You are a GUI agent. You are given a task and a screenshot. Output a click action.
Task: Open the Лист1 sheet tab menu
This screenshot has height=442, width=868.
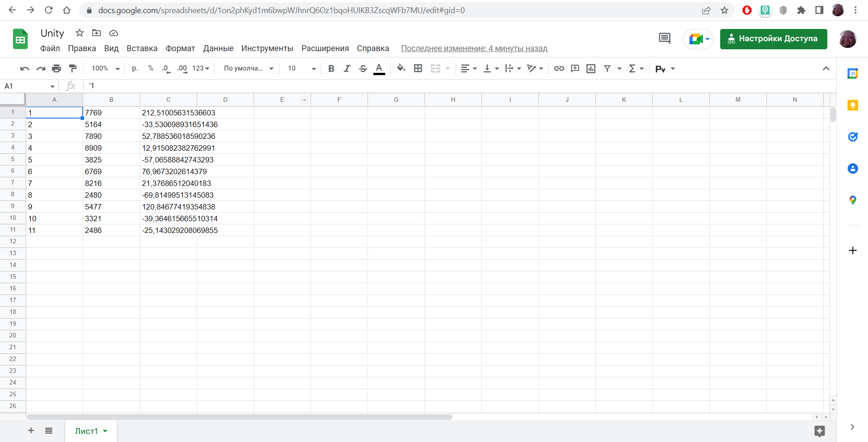coord(105,431)
